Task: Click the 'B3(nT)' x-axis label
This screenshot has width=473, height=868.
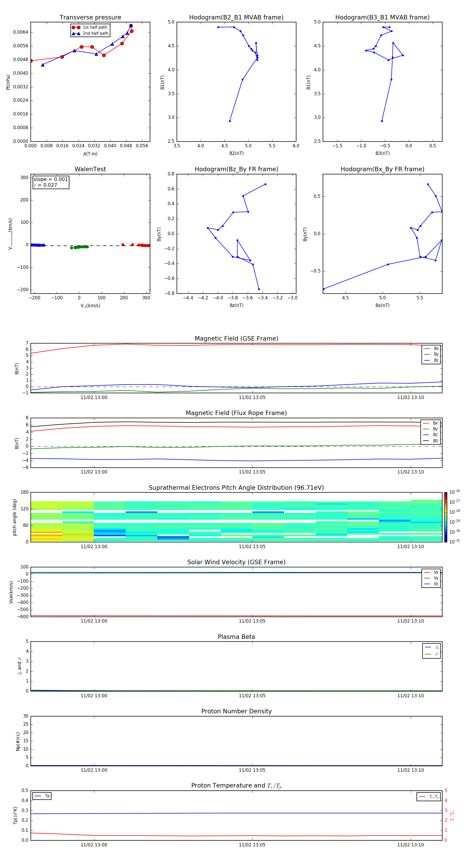Action: click(x=382, y=153)
